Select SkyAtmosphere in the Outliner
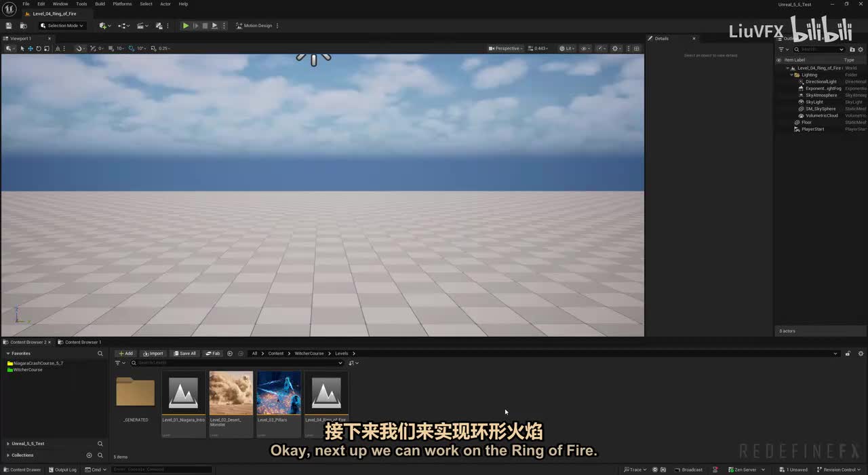The image size is (868, 475). [x=821, y=95]
